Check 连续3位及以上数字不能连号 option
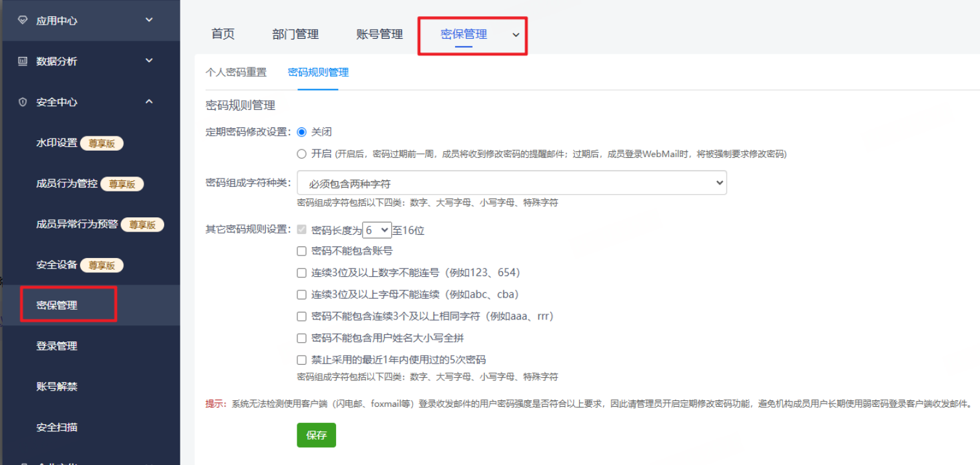The width and height of the screenshot is (980, 465). click(x=301, y=272)
